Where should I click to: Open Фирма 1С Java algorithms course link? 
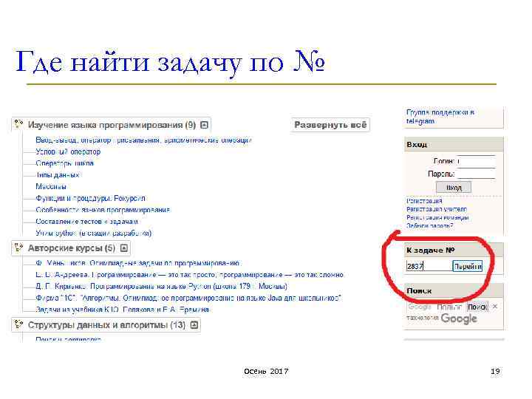188,298
